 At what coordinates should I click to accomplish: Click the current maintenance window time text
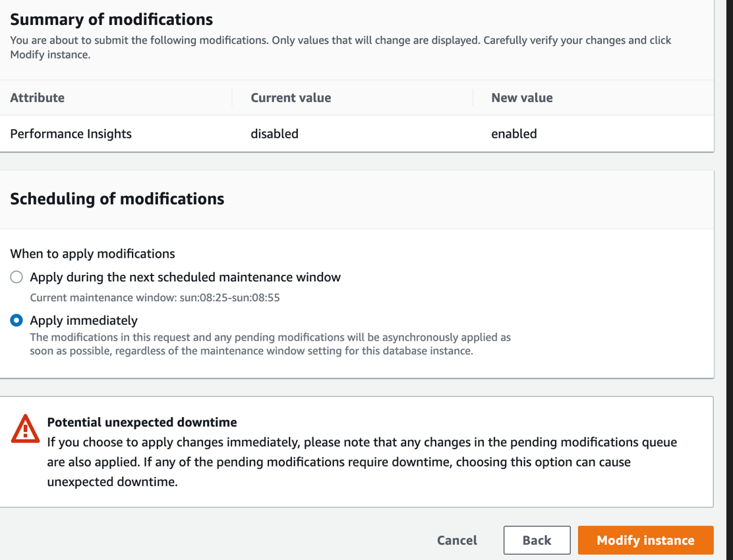pos(155,298)
